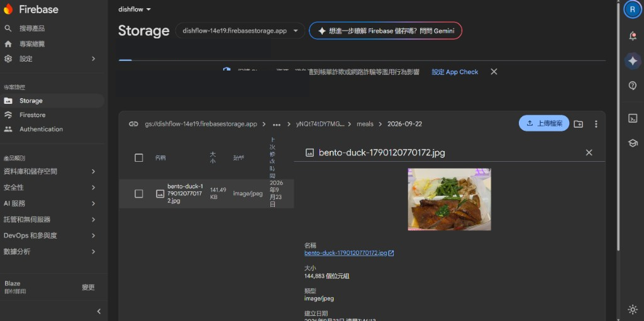Open the 設定 gear icon
This screenshot has height=321, width=644.
click(8, 59)
